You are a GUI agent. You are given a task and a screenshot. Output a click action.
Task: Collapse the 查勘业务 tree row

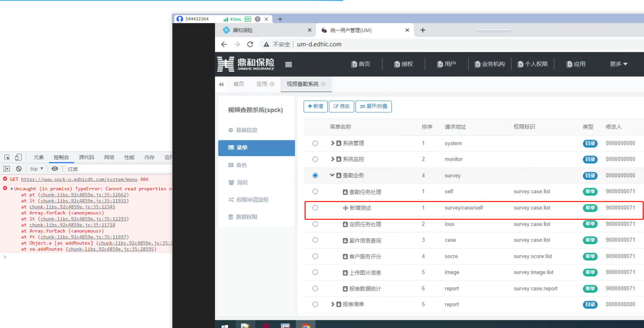click(x=332, y=175)
